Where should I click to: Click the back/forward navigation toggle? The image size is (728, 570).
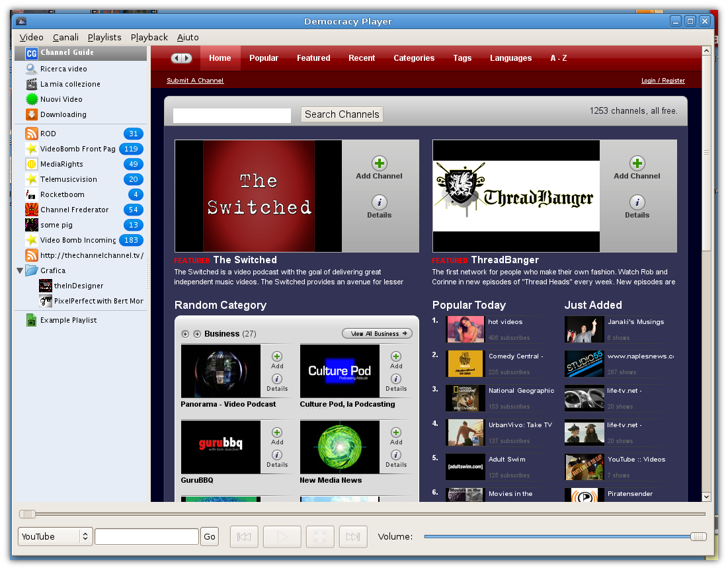coord(181,58)
